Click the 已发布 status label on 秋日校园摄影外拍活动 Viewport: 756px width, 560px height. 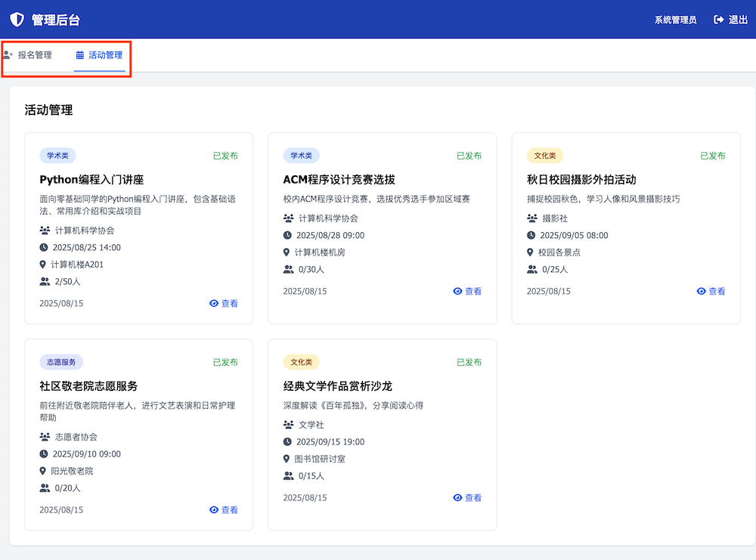pyautogui.click(x=712, y=155)
